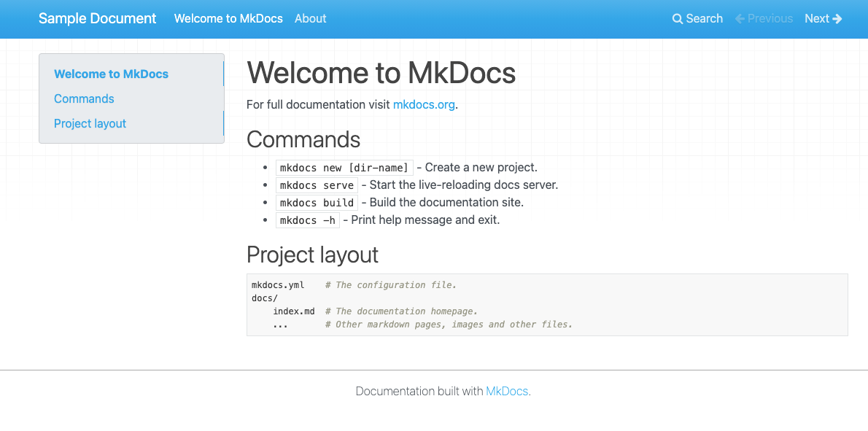Click the disabled Previous label
The image size is (868, 431).
click(x=770, y=18)
